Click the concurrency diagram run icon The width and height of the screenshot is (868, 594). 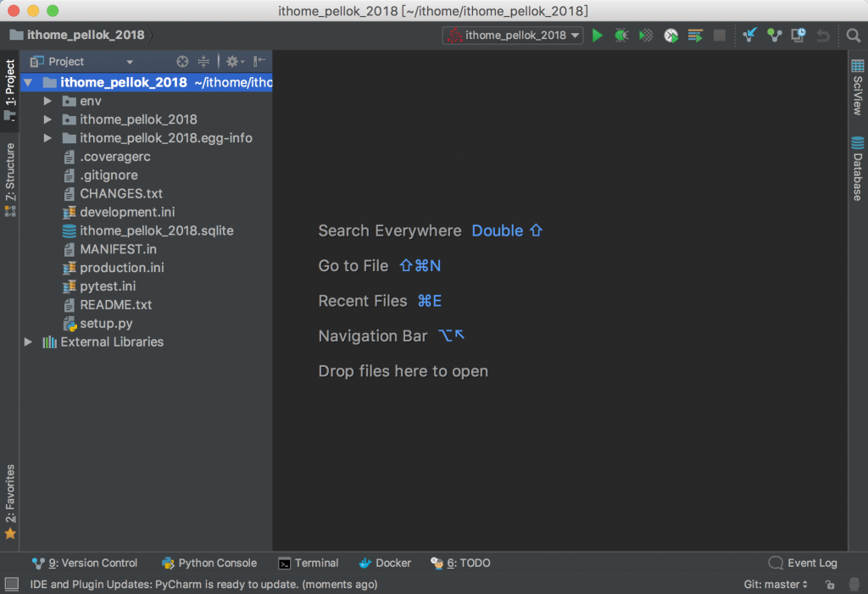click(x=695, y=36)
